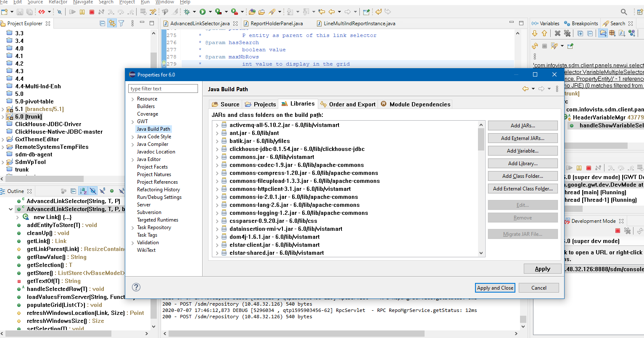Screen dimensions: 644x338
Task: Click the Add External JARs button
Action: pyautogui.click(x=523, y=138)
